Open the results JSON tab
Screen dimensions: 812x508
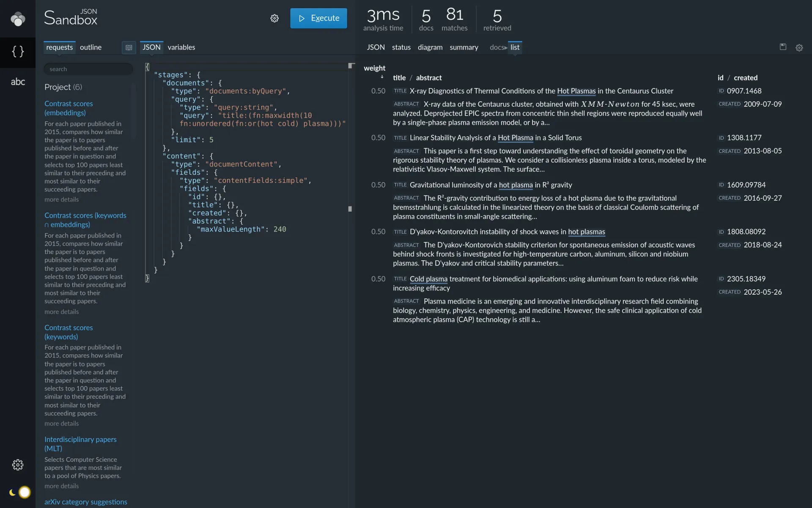[376, 47]
